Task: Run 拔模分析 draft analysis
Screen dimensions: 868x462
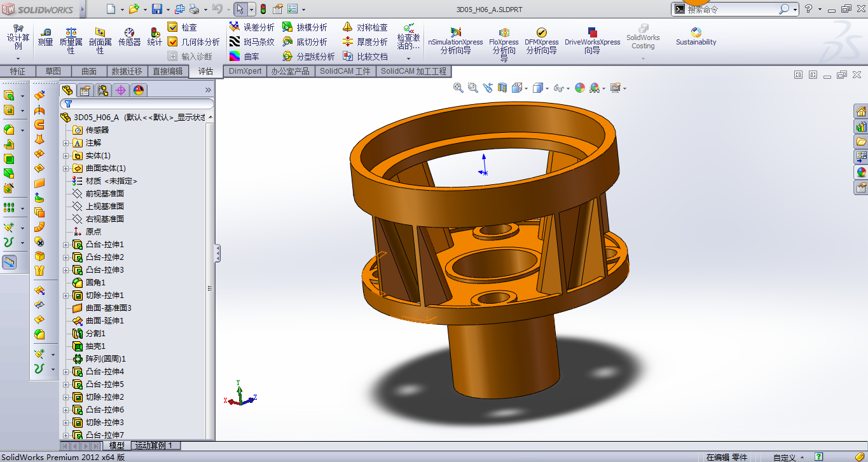Action: click(305, 27)
